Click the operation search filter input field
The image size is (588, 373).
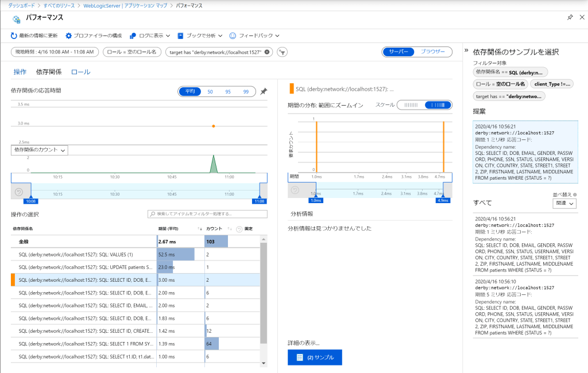click(x=207, y=214)
